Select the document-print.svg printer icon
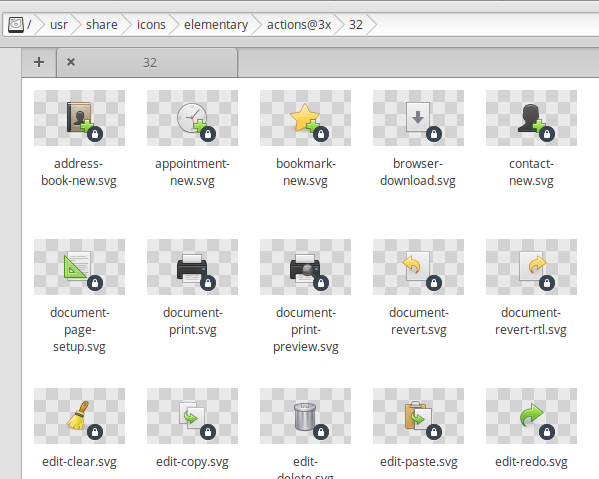The image size is (599, 479). [192, 267]
